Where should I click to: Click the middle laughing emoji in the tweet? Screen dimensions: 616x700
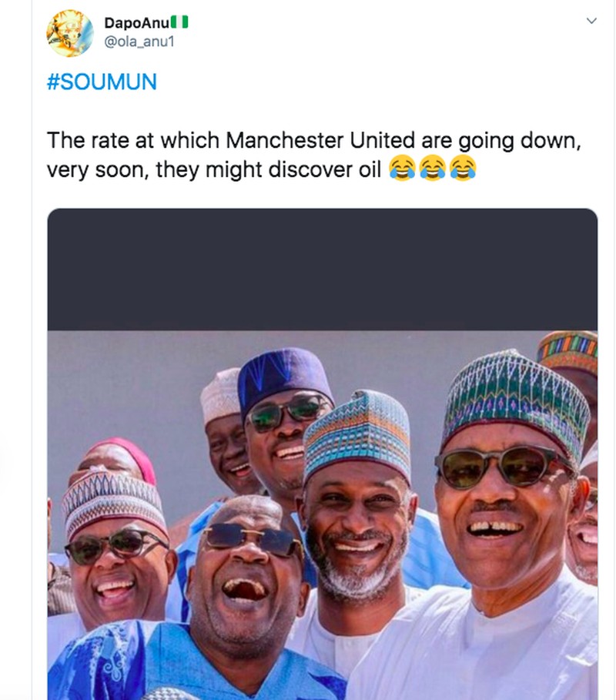click(431, 167)
